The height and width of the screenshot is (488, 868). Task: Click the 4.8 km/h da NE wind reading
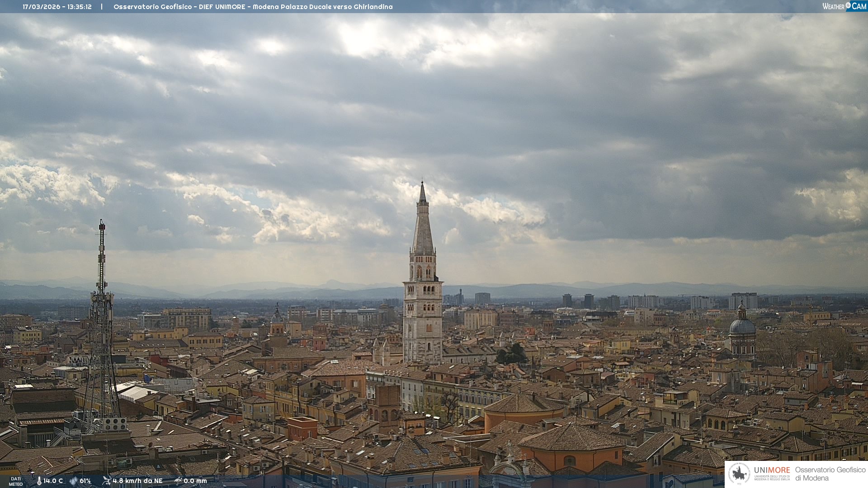[137, 481]
